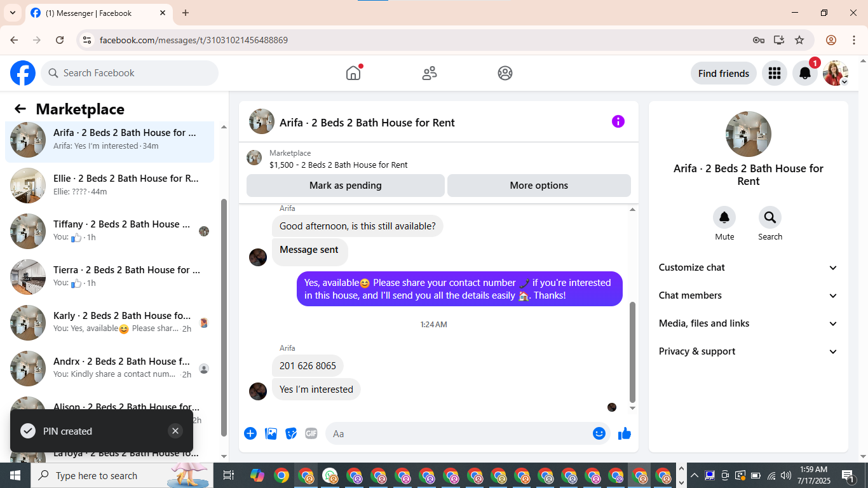Click the 'Good afternoon, is this still available?' message
The height and width of the screenshot is (488, 868).
click(x=358, y=226)
